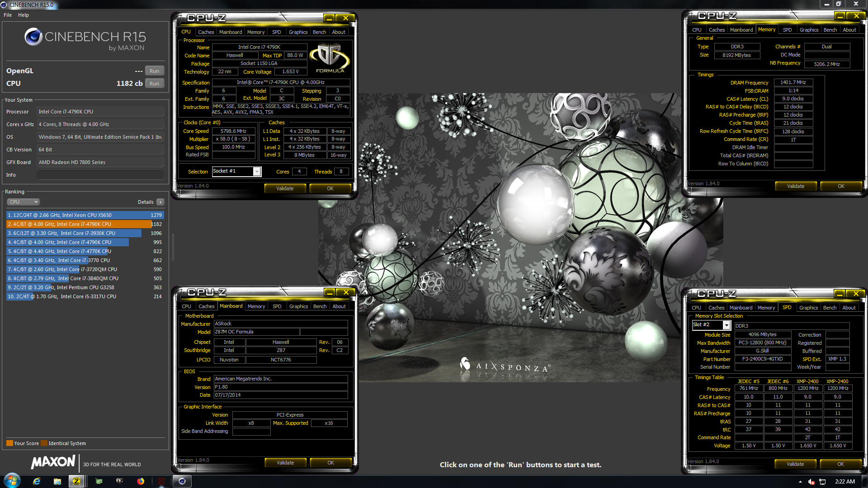
Task: Open Memory tab in SPD CPU-Z window
Action: click(766, 308)
